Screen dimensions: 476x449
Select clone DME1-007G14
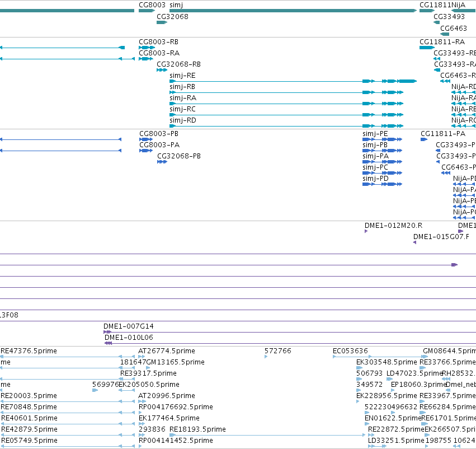tap(129, 326)
